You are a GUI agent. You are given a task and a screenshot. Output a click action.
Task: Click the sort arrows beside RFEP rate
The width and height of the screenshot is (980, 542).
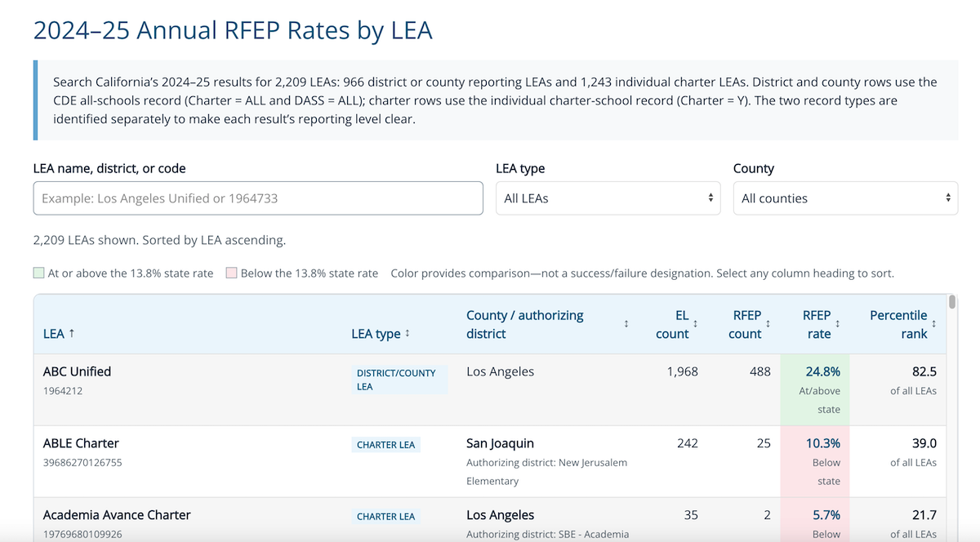point(837,325)
